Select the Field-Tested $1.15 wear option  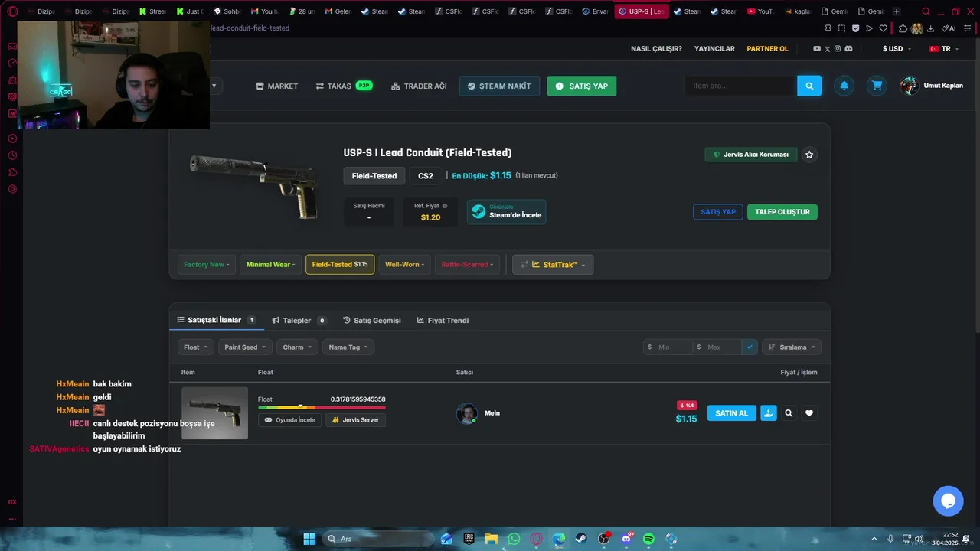pyautogui.click(x=340, y=265)
